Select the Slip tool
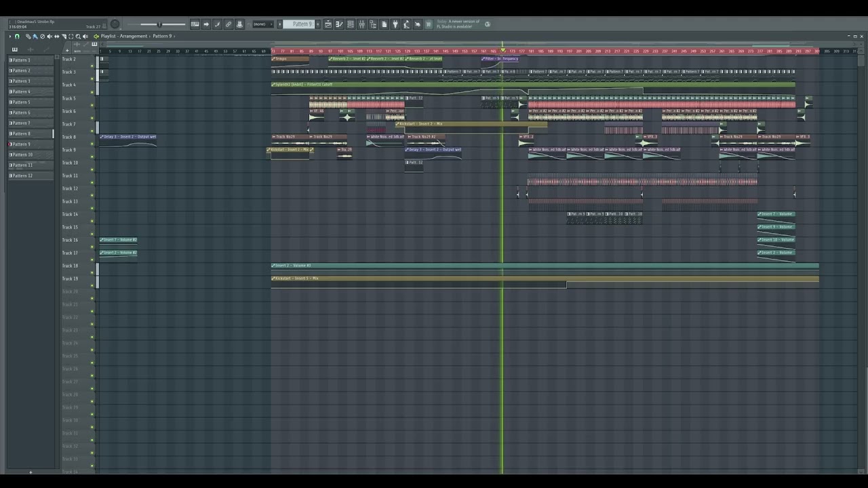868x488 pixels. click(x=57, y=36)
